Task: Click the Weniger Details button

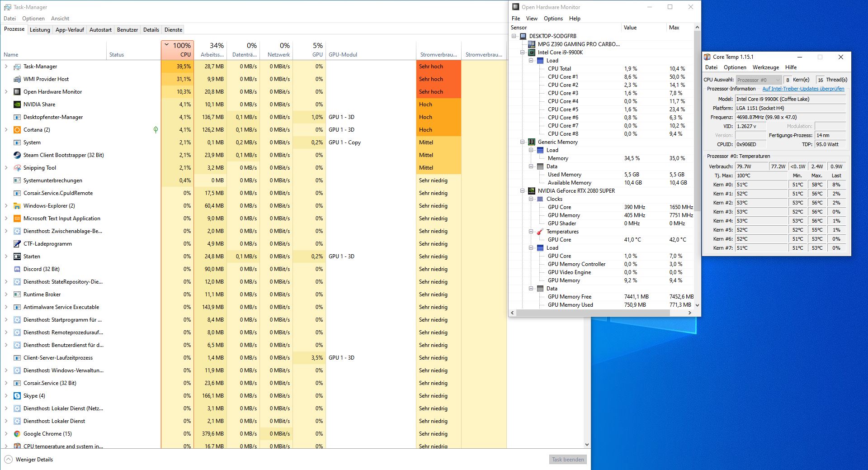Action: [29, 460]
